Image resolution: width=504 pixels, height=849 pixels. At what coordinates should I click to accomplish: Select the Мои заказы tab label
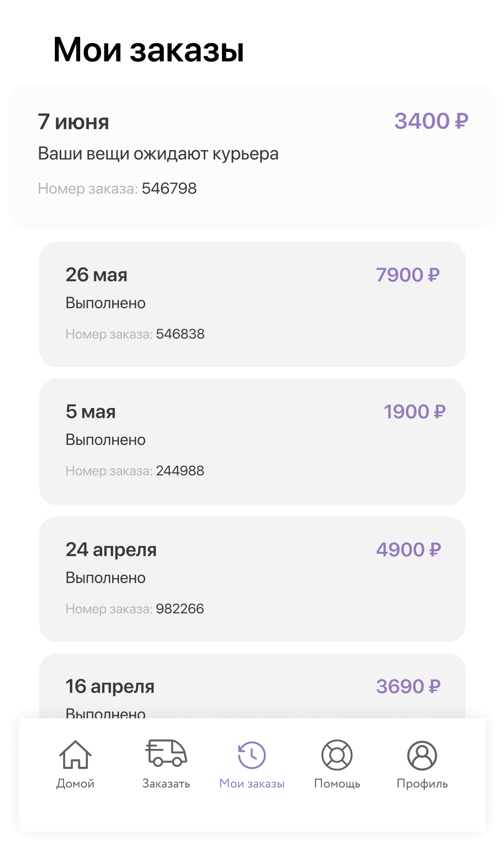point(252,783)
